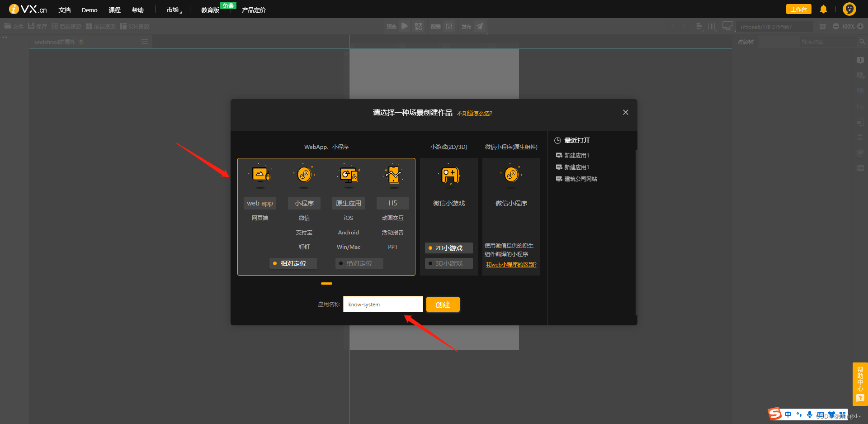Expand the 市场 dropdown menu
The image size is (868, 424).
coord(174,10)
